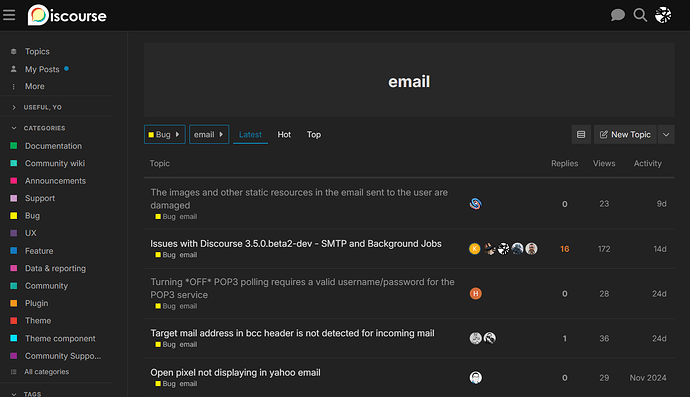Click email tag under POP3 polling topic
The width and height of the screenshot is (690, 397).
(x=188, y=306)
